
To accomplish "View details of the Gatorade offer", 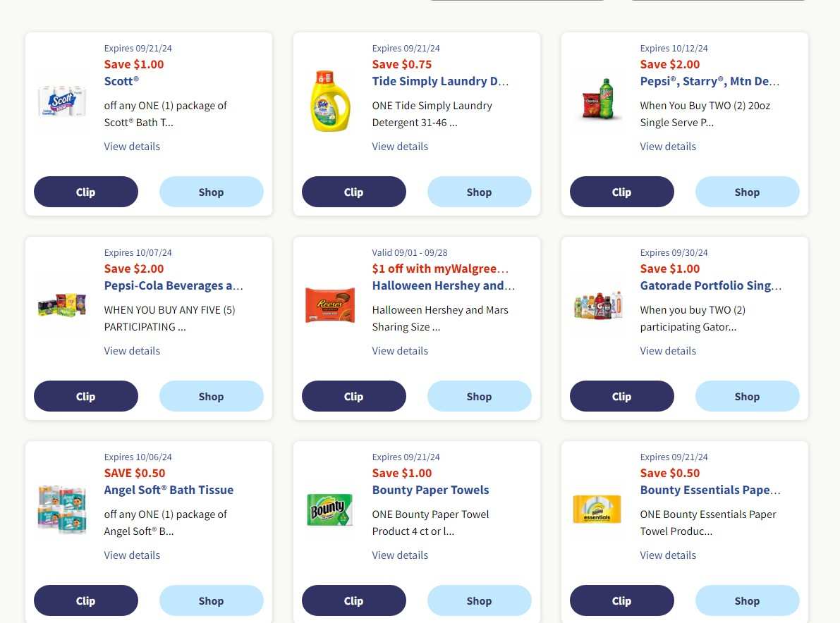I will (x=668, y=350).
